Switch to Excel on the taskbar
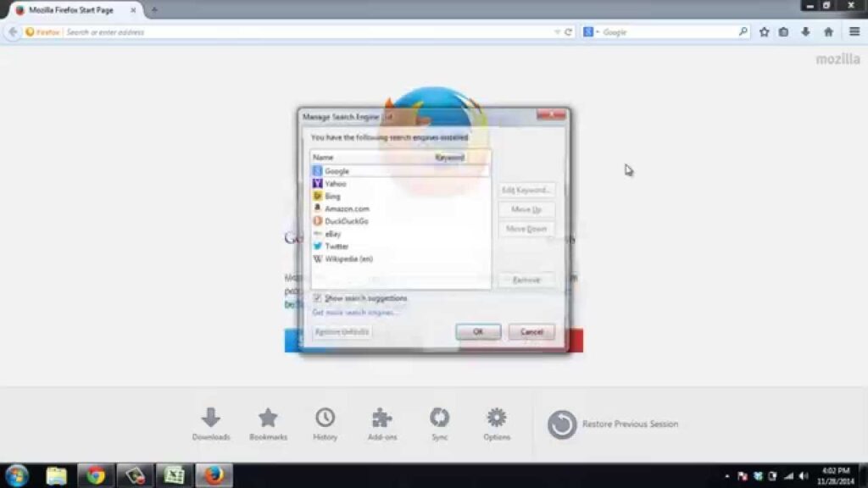The image size is (868, 488). point(174,476)
